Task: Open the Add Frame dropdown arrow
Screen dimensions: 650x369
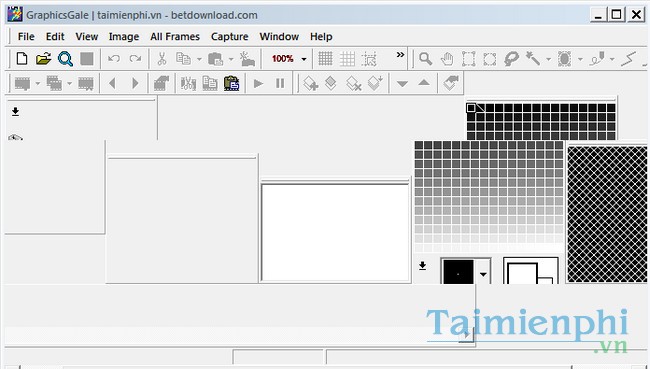Action: pos(38,84)
